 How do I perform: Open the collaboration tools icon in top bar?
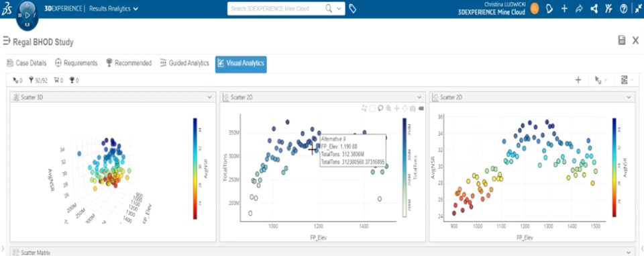click(x=608, y=9)
